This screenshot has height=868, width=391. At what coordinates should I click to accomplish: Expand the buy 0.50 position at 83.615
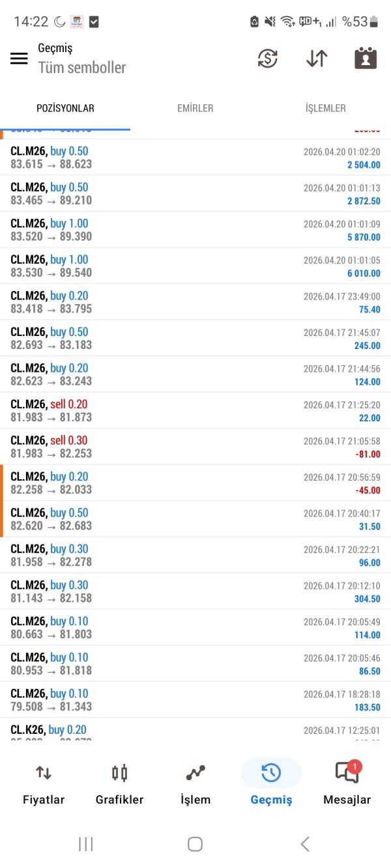click(x=195, y=158)
